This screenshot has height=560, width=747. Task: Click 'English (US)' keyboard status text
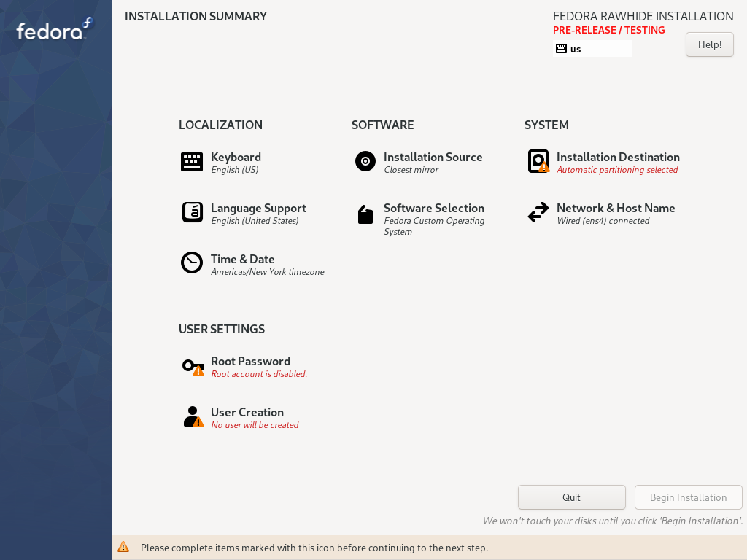235,170
